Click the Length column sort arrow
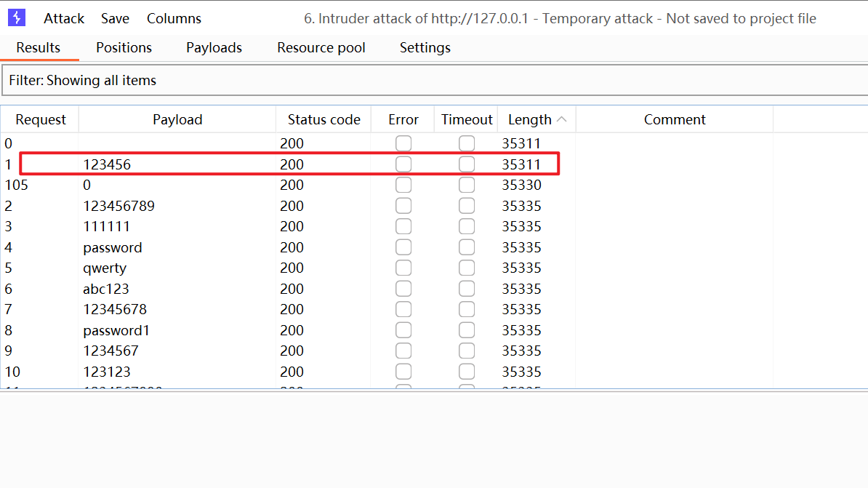This screenshot has height=488, width=868. [x=561, y=119]
